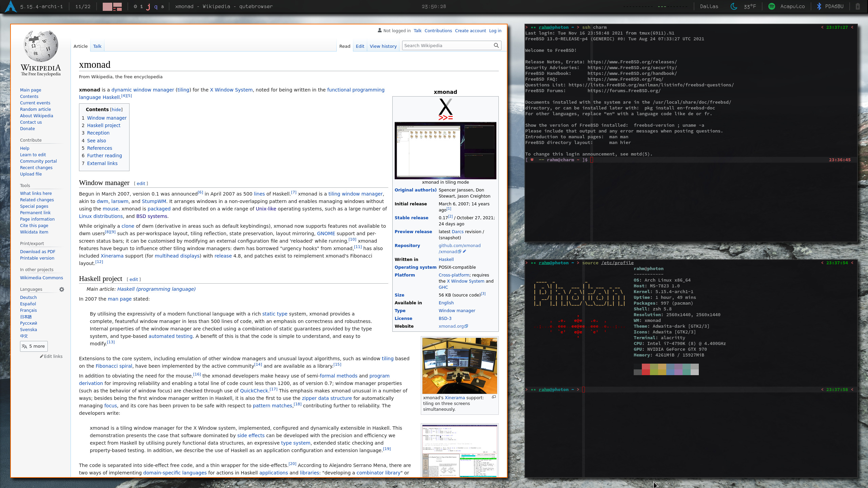Click the xmonad tiling mode screenshot thumbnail

point(445,151)
